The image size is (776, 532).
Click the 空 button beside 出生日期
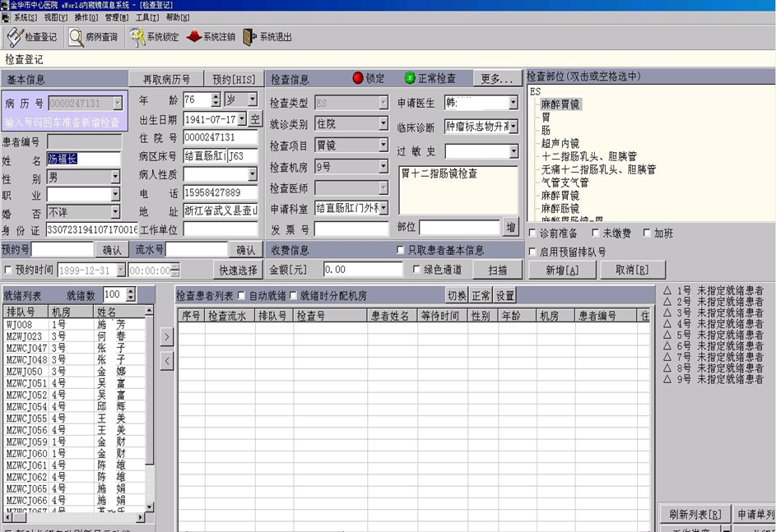pos(255,118)
